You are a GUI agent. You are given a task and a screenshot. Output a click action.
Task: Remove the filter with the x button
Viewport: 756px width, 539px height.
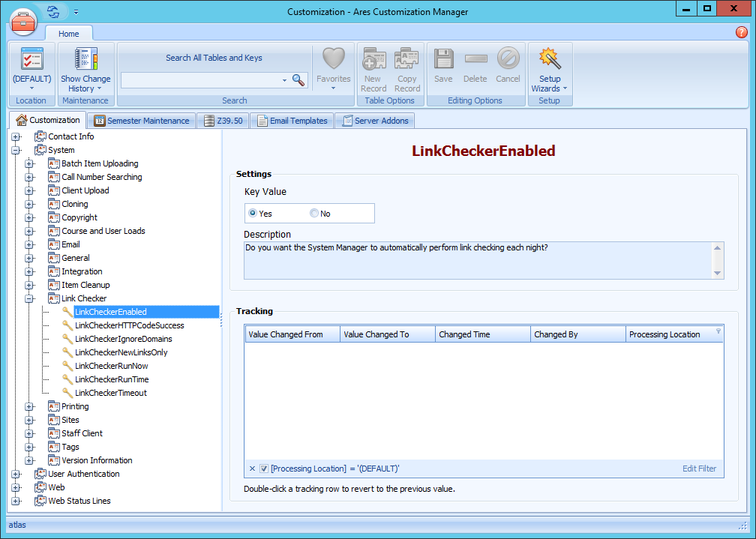pyautogui.click(x=252, y=469)
